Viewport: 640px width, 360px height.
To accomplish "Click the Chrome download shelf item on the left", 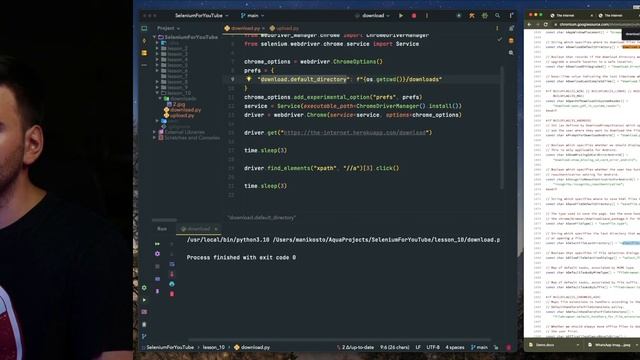I will click(553, 345).
